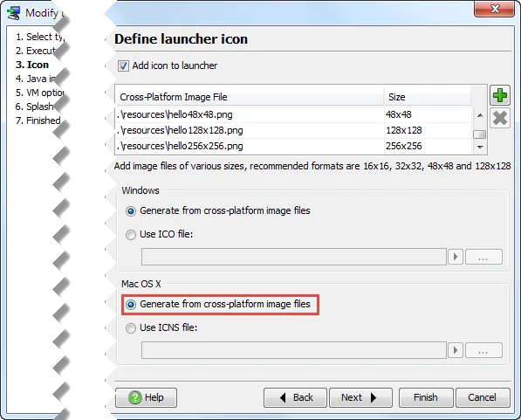This screenshot has width=521, height=420.
Task: Click the Back button
Action: point(295,397)
